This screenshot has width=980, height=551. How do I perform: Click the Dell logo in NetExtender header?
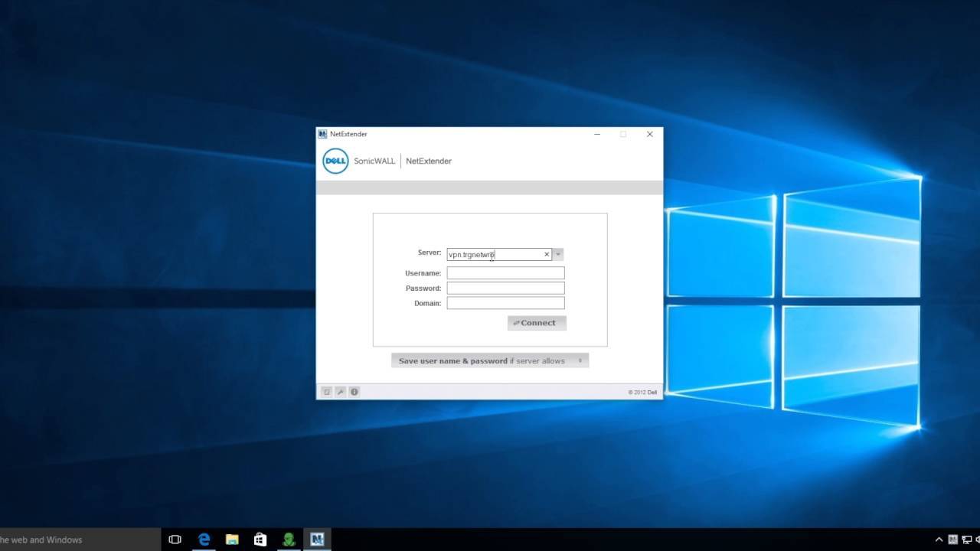coord(335,161)
